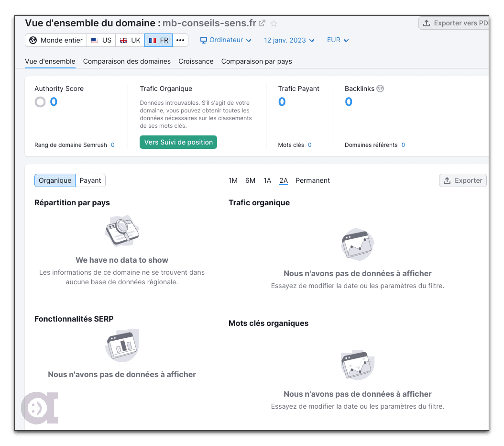This screenshot has width=504, height=446.
Task: Open the three-dots more countries menu
Action: [180, 40]
